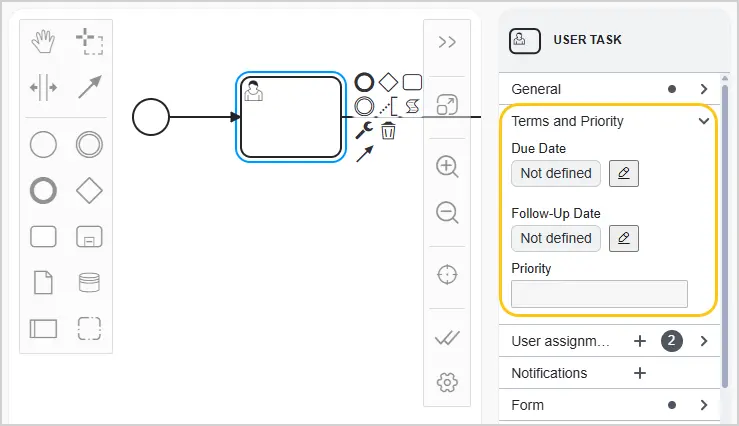This screenshot has height=426, width=739.
Task: Create a task from palette
Action: click(x=43, y=237)
